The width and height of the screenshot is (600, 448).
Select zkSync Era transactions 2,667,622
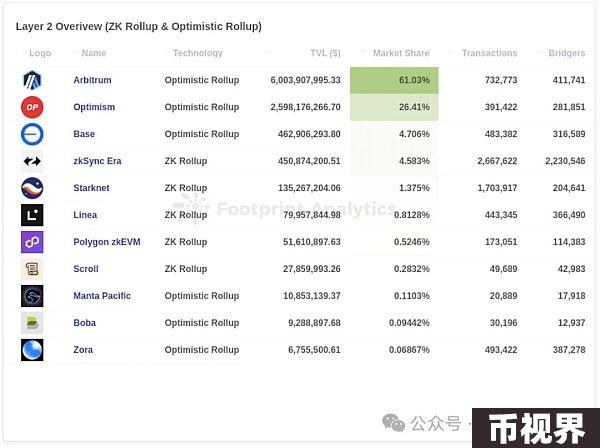(497, 161)
